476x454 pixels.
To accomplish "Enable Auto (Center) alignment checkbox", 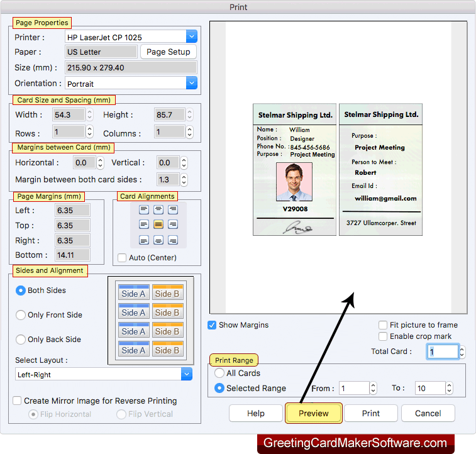I will point(122,258).
